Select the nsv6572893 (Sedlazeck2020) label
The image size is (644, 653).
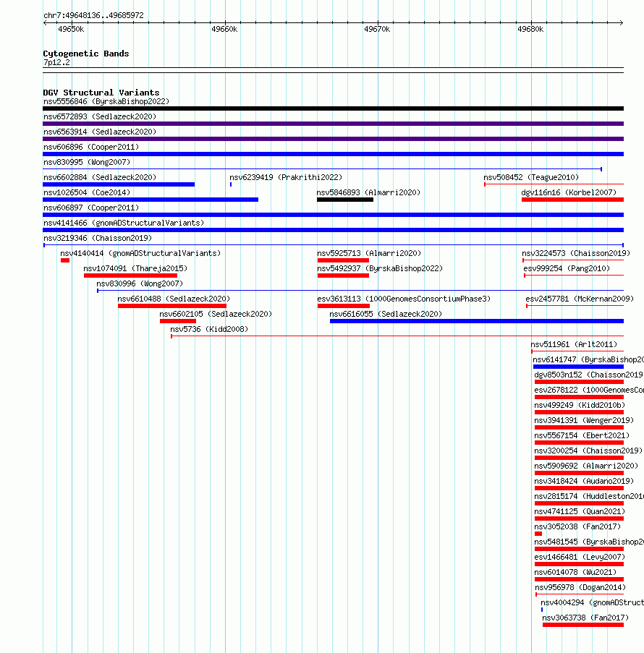(100, 116)
